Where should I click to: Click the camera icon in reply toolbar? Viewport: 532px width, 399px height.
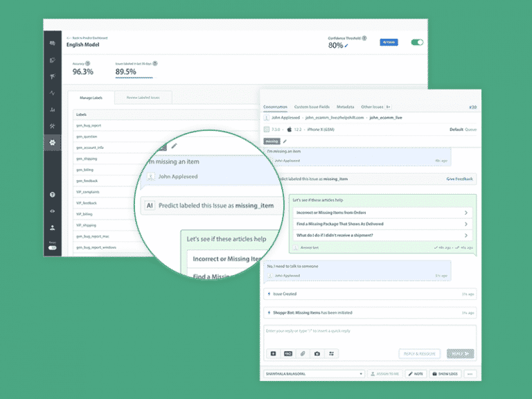pos(317,353)
